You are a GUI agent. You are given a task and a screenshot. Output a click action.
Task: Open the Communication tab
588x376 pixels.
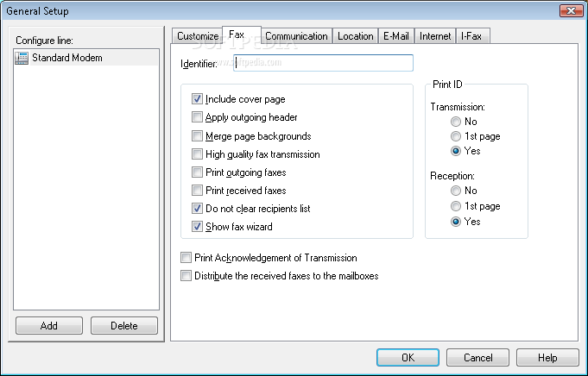296,36
